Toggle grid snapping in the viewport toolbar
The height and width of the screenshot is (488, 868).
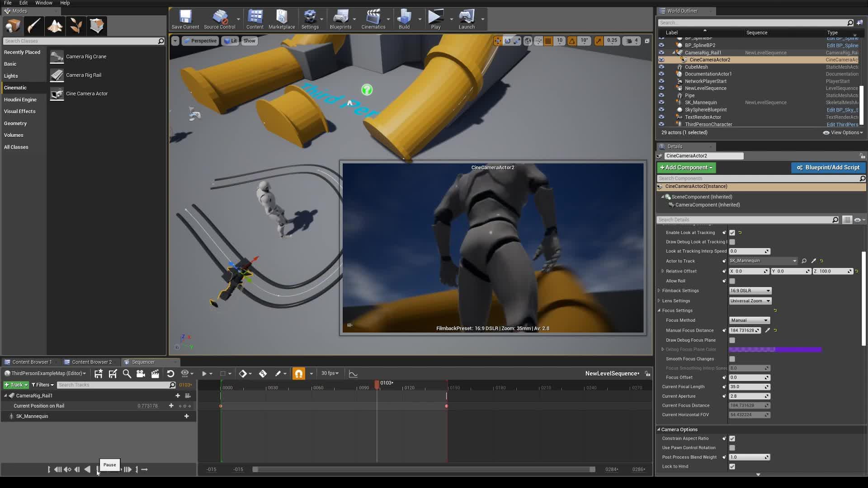coord(548,41)
